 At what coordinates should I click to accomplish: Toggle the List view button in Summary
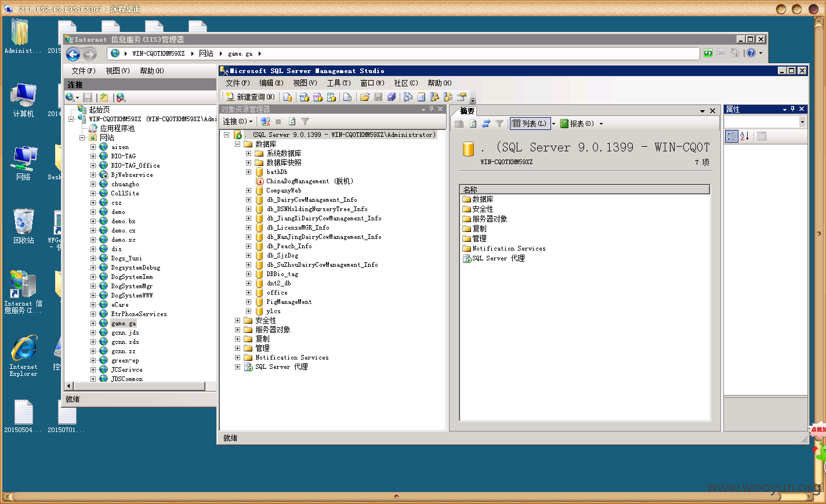(530, 124)
